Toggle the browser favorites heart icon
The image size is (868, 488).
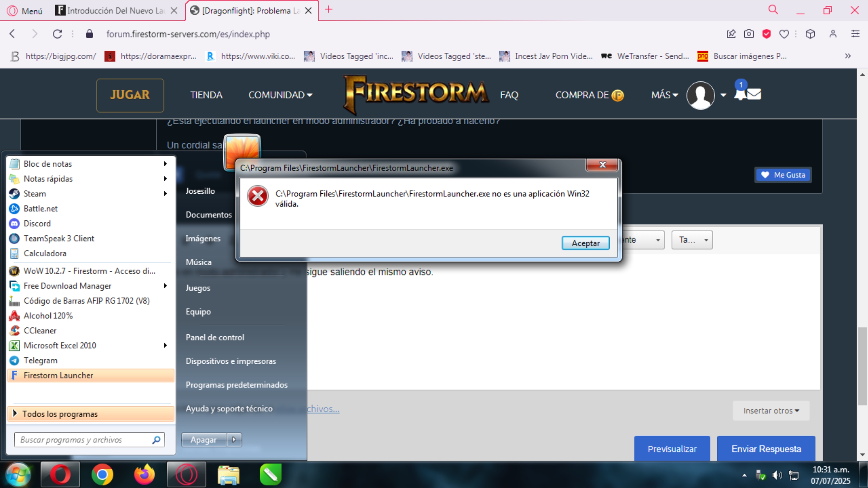(x=784, y=34)
